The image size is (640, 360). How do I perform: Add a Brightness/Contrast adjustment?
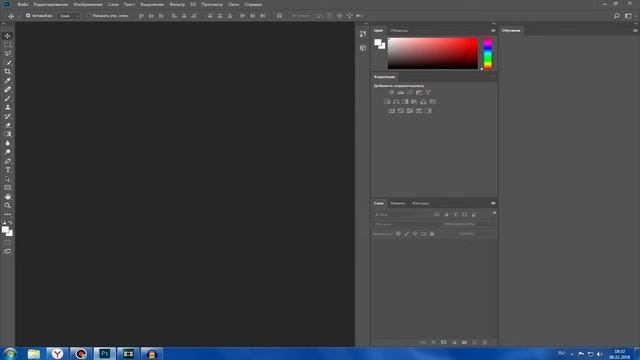click(391, 93)
